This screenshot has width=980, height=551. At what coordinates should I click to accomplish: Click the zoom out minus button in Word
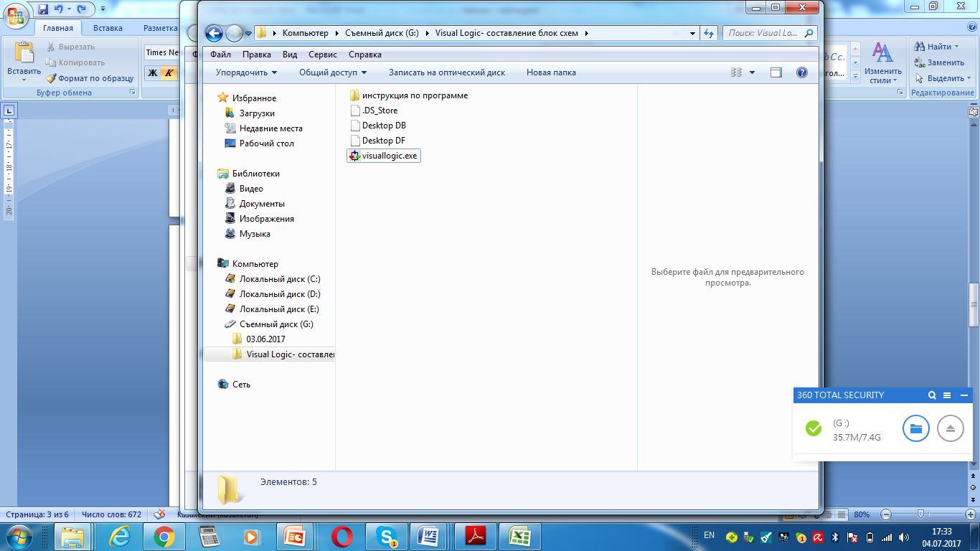coord(885,514)
